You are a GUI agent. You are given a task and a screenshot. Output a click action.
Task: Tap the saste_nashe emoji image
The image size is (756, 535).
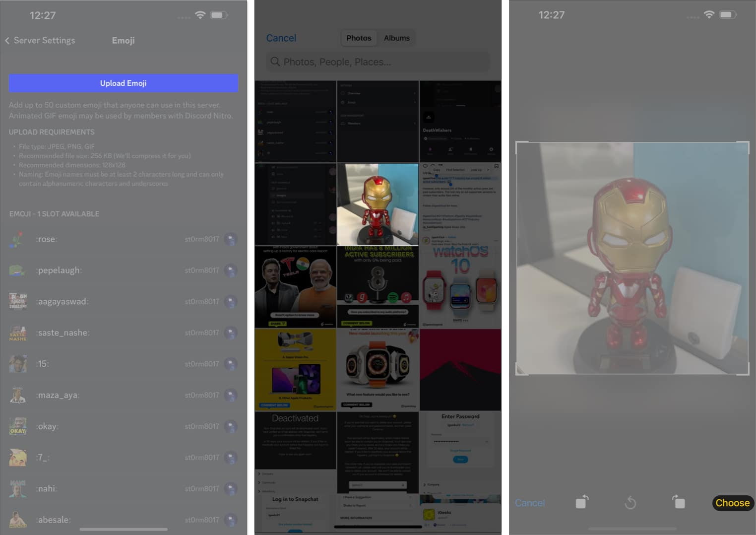[17, 333]
